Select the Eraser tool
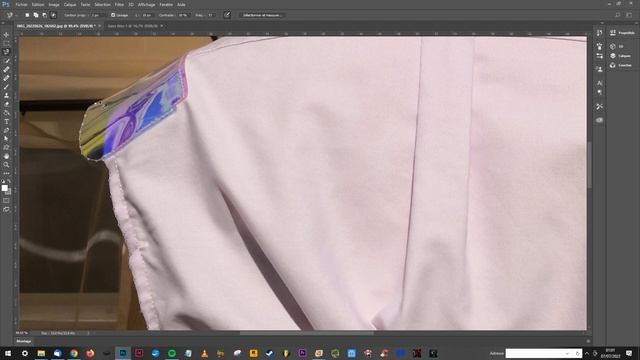The image size is (640, 360). [6, 104]
